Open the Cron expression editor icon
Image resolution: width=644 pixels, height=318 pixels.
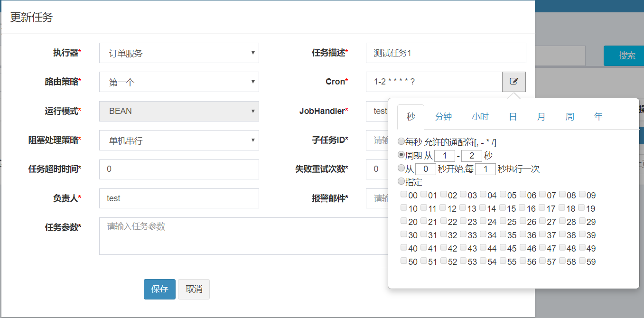514,82
